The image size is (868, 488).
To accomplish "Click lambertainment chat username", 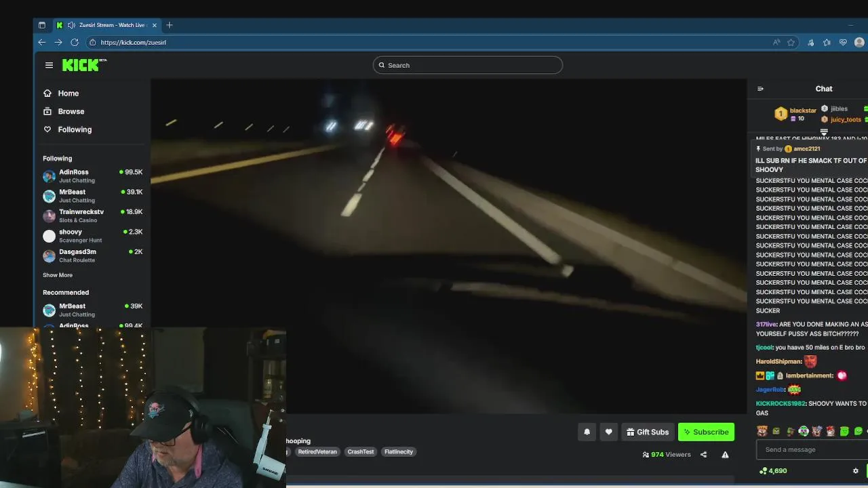I will tap(809, 375).
